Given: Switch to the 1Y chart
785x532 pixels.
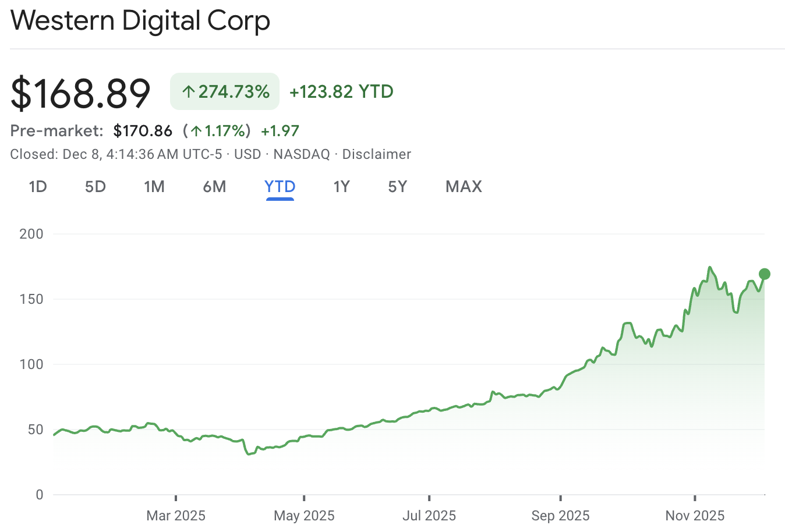Looking at the screenshot, I should [342, 186].
